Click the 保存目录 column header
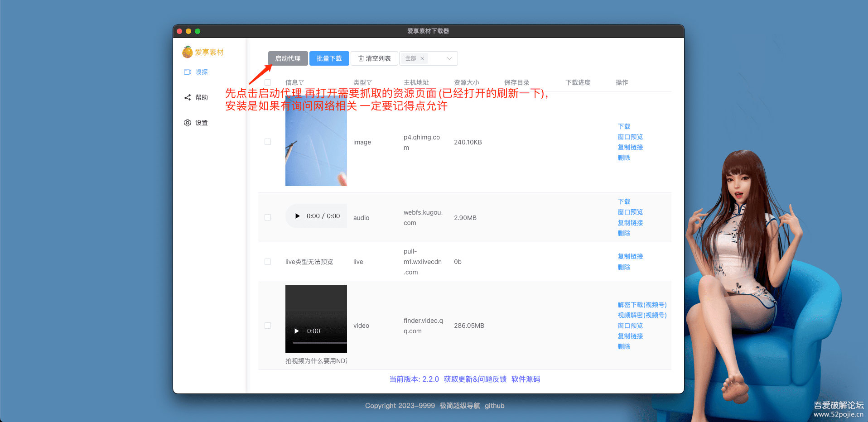This screenshot has height=422, width=868. coord(517,82)
